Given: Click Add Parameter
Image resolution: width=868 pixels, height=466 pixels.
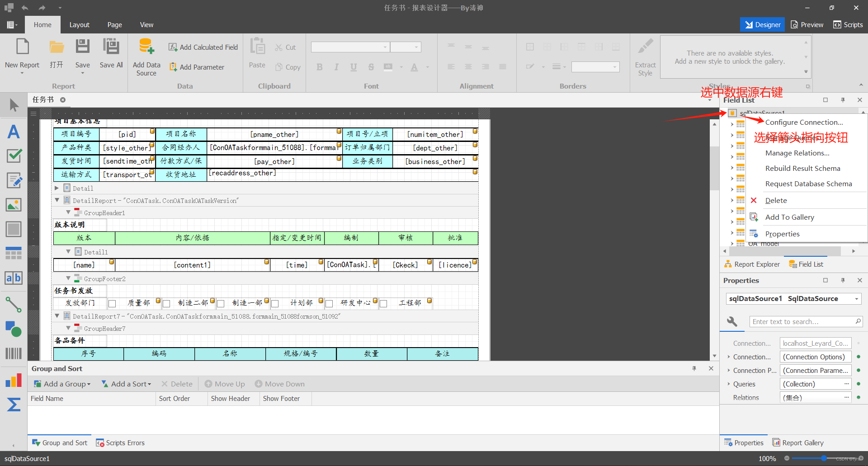Looking at the screenshot, I should pyautogui.click(x=196, y=67).
